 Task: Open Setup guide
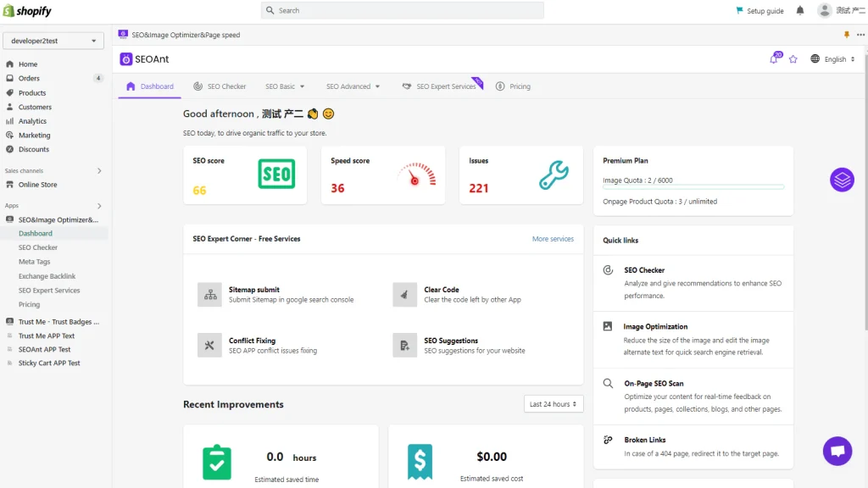pyautogui.click(x=759, y=11)
